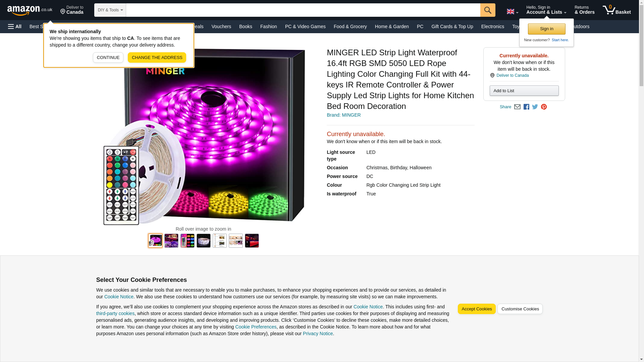This screenshot has height=362, width=644.
Task: Click the search magnifier button
Action: (x=487, y=10)
